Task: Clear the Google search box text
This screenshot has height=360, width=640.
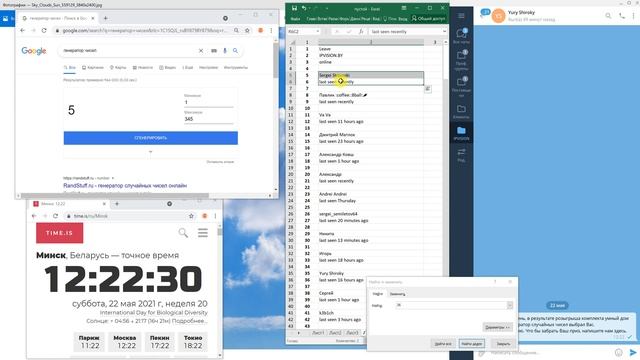Action: [x=201, y=51]
